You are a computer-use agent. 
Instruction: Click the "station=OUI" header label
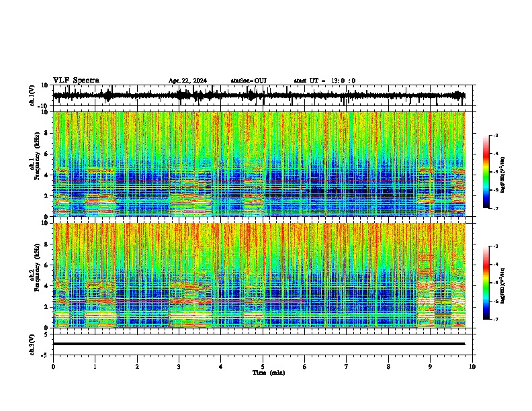pos(249,81)
